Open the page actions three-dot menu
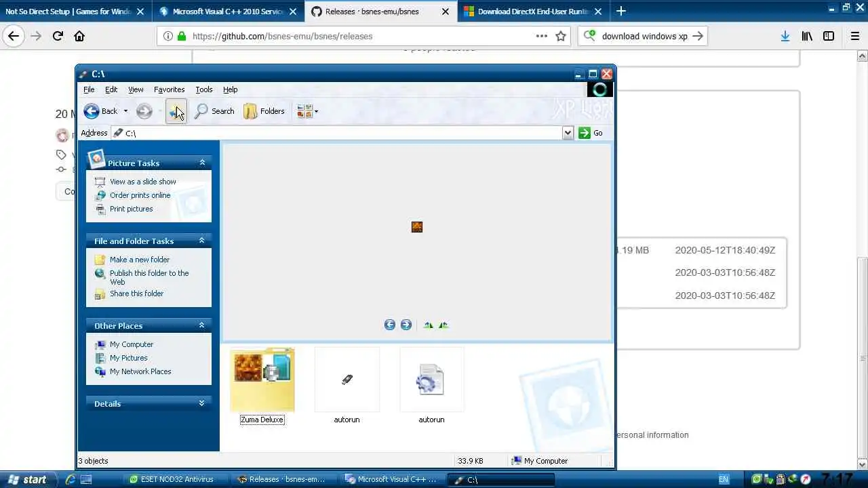The width and height of the screenshot is (868, 488). [541, 36]
